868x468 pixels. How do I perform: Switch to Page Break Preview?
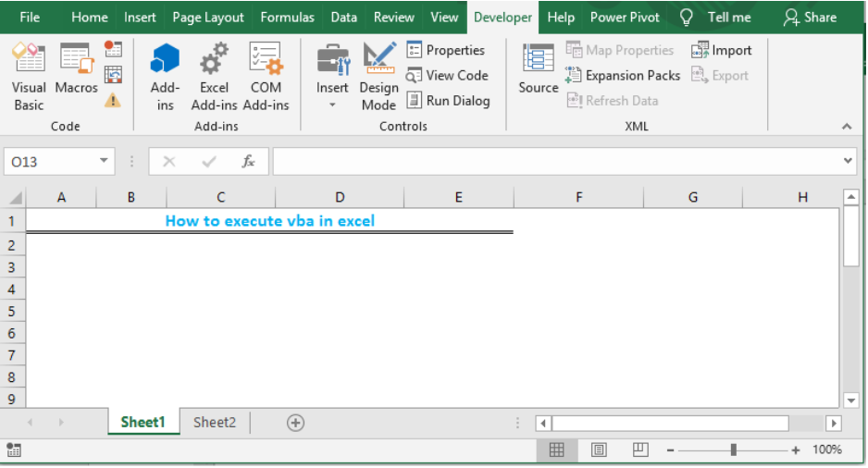(640, 450)
